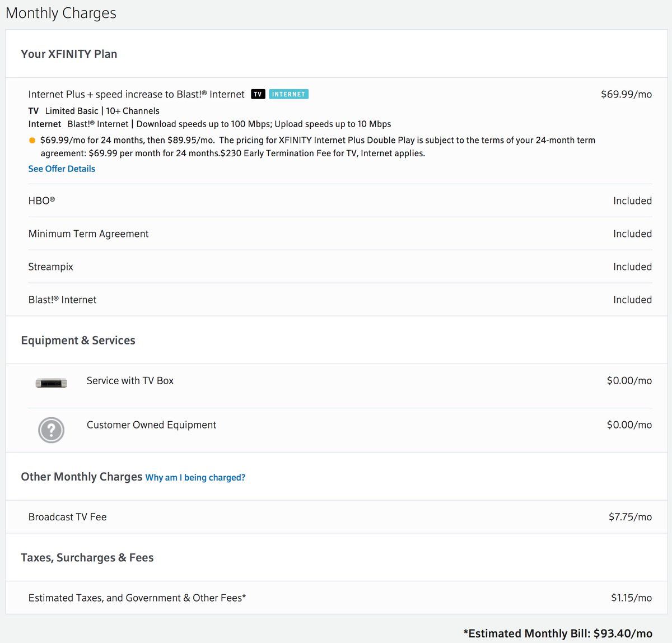This screenshot has width=672, height=643.
Task: Click the question mark equipment icon
Action: [x=51, y=430]
